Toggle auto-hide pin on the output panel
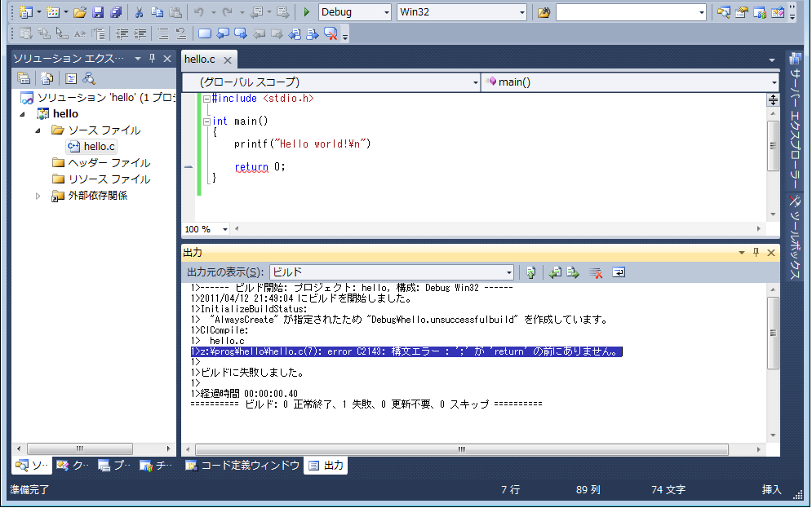The height and width of the screenshot is (508, 812). pyautogui.click(x=756, y=253)
